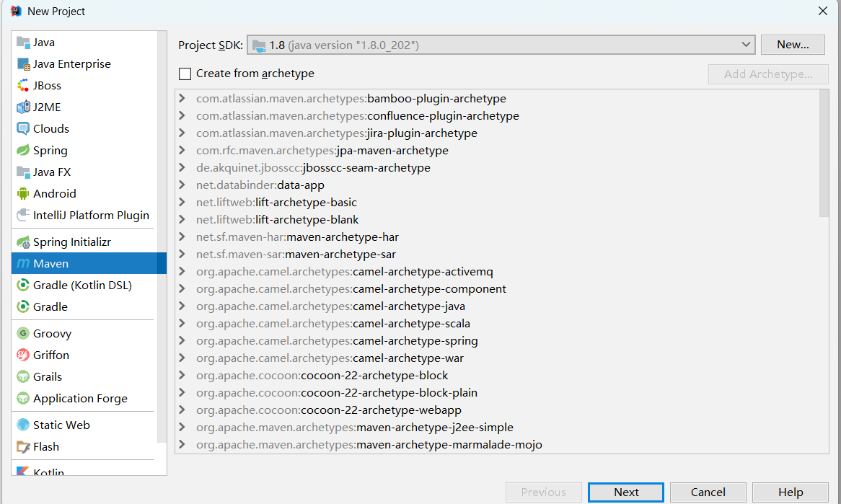Screen dimensions: 841x504
Task: Select Spring project type label
Action: coord(50,151)
